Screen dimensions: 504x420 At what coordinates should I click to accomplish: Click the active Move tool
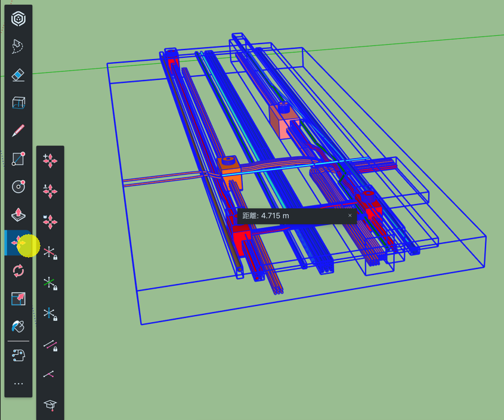18,243
